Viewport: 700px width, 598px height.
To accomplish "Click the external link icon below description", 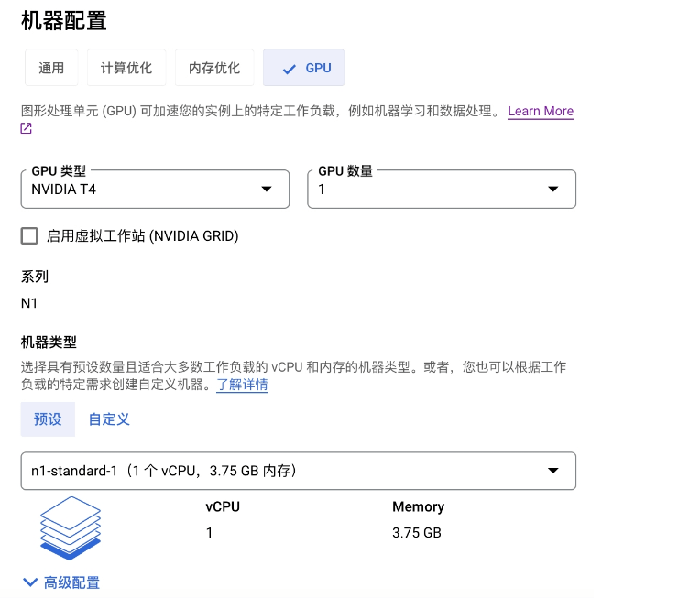I will coord(27,128).
